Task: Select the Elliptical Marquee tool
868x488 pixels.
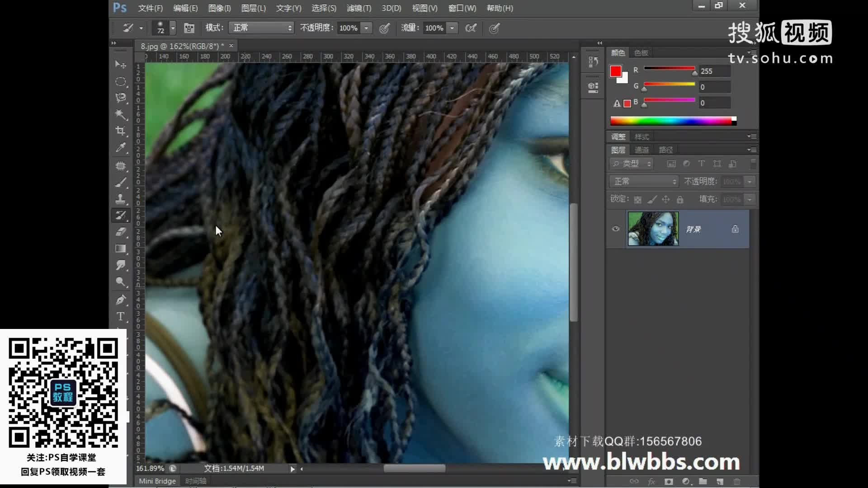Action: [121, 81]
